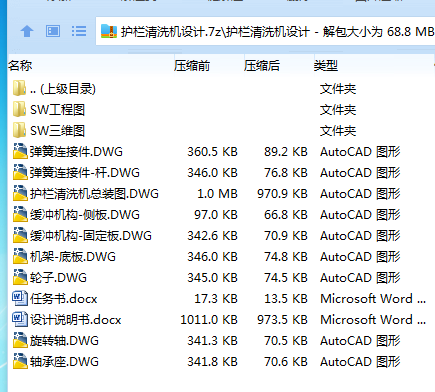The width and height of the screenshot is (435, 392).
Task: Click the up-directory arrow icon
Action: tap(27, 32)
